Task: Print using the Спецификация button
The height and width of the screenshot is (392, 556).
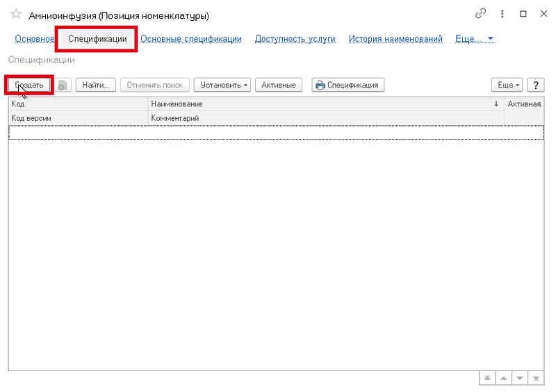Action: (347, 85)
